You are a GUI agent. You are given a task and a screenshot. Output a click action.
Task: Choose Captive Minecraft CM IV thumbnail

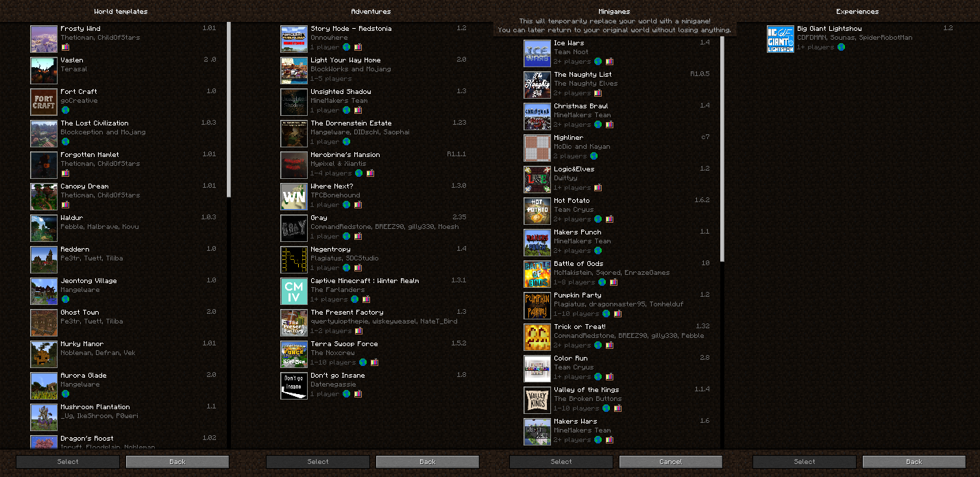coord(294,291)
